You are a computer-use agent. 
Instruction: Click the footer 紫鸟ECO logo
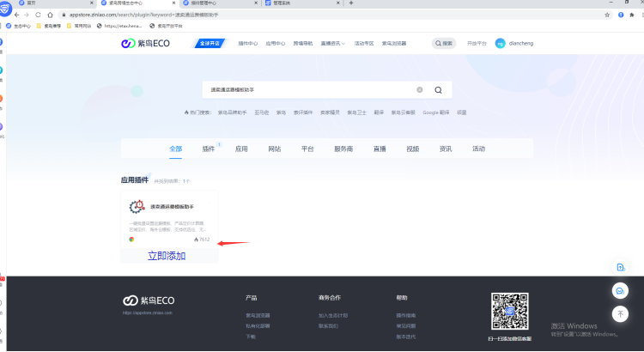(149, 300)
